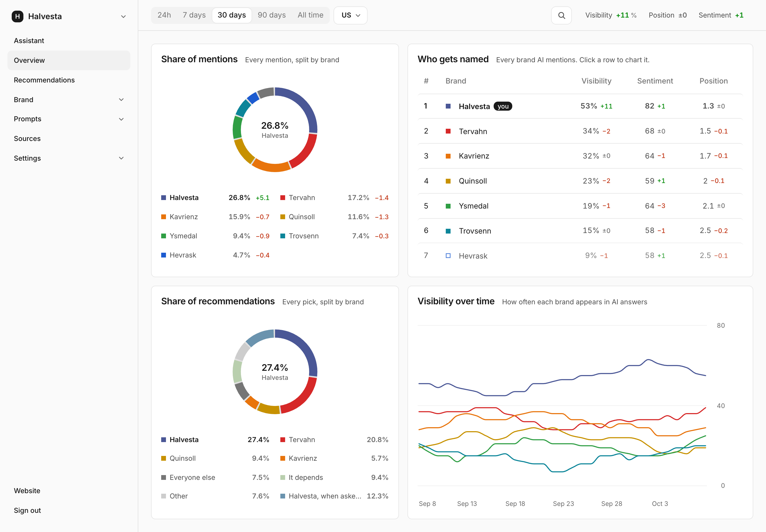
Task: Click the Kavrienz row in brand table
Action: pyautogui.click(x=580, y=156)
